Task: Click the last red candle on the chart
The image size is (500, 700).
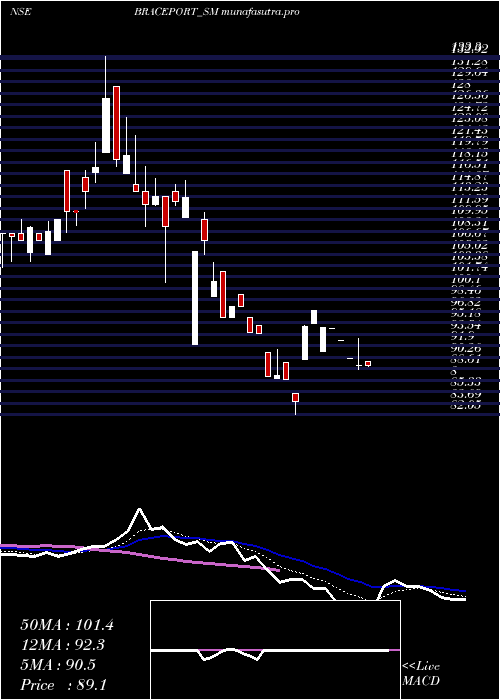Action: click(x=368, y=364)
